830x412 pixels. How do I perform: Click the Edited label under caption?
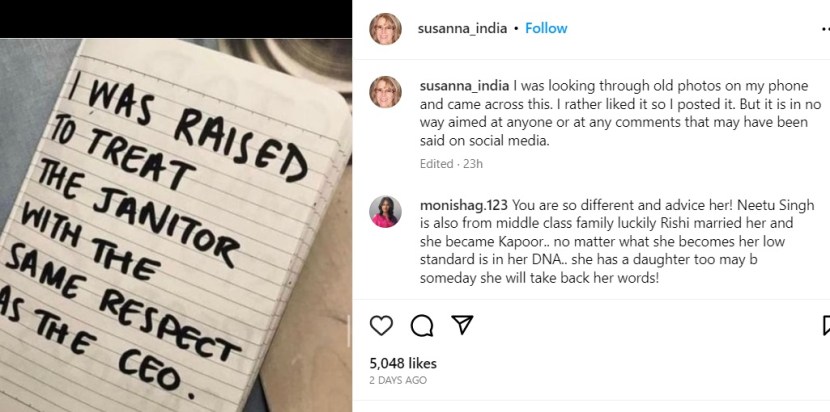(x=436, y=163)
